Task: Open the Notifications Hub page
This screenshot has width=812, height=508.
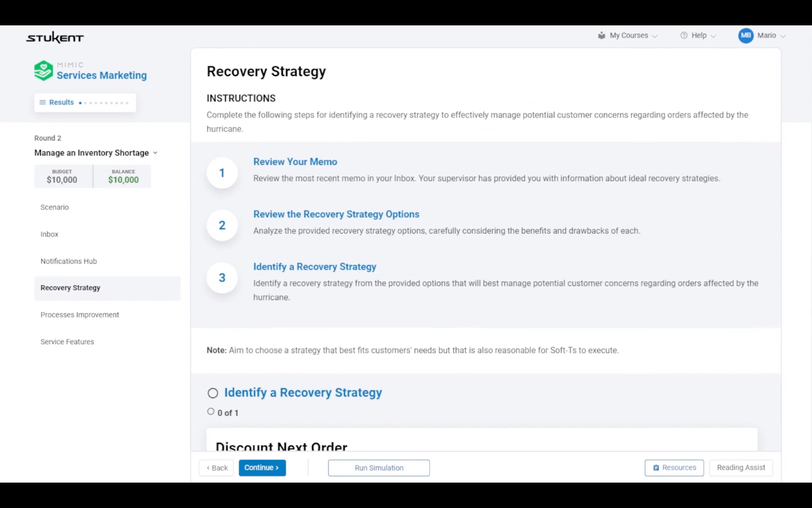Action: 69,261
